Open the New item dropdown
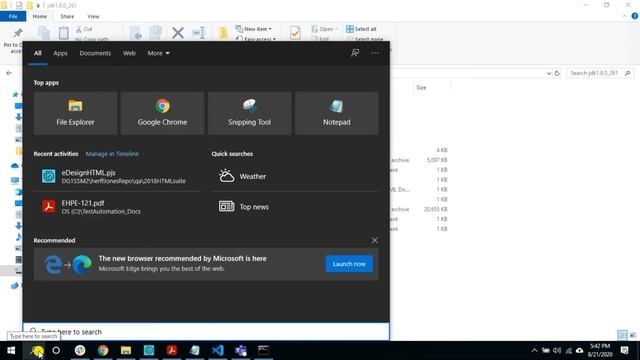640x360 pixels. (x=253, y=29)
